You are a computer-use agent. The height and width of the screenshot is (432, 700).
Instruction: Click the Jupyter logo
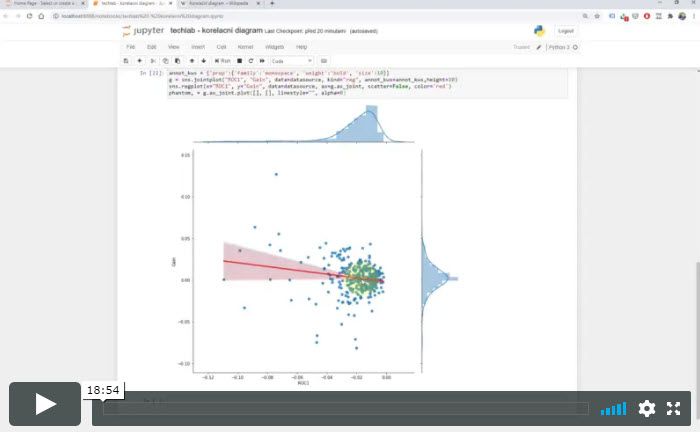143,31
